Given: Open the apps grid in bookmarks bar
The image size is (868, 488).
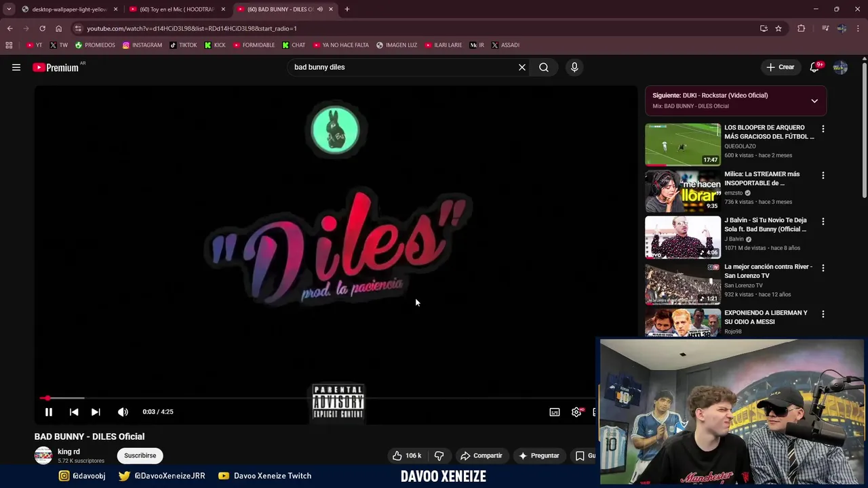Looking at the screenshot, I should (9, 45).
